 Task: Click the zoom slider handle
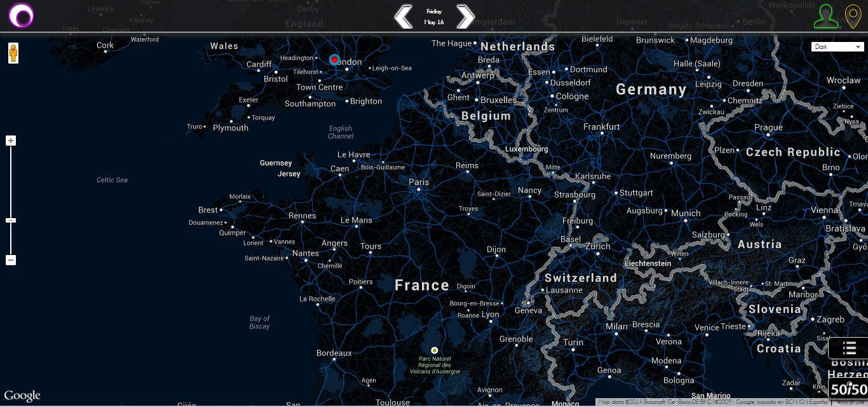[11, 220]
